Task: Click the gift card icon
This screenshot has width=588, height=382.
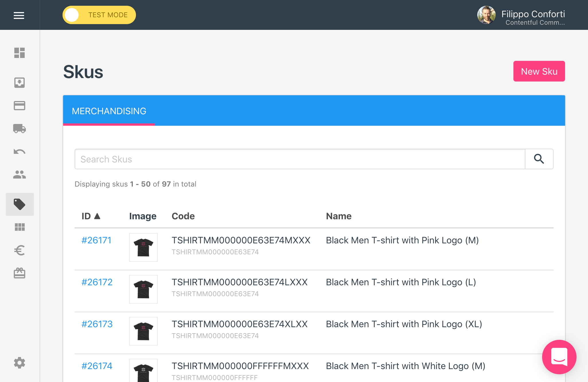Action: click(x=20, y=273)
